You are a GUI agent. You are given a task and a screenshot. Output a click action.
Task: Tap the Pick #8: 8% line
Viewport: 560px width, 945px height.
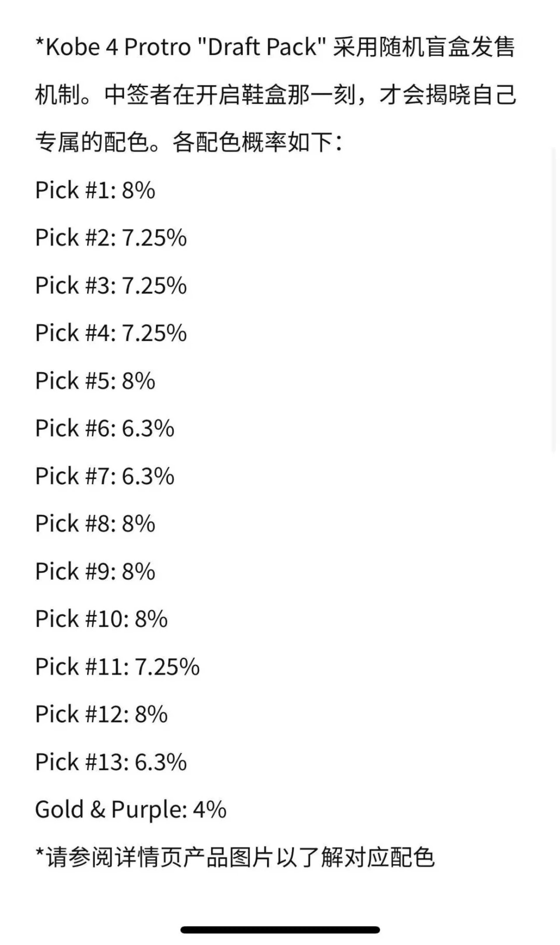(x=95, y=523)
